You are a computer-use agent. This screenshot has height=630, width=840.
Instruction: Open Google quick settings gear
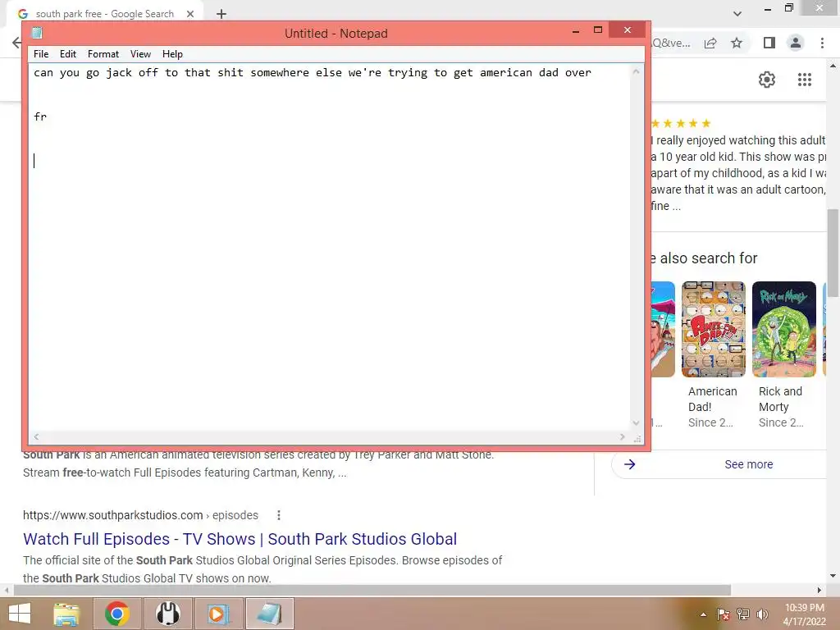point(767,80)
